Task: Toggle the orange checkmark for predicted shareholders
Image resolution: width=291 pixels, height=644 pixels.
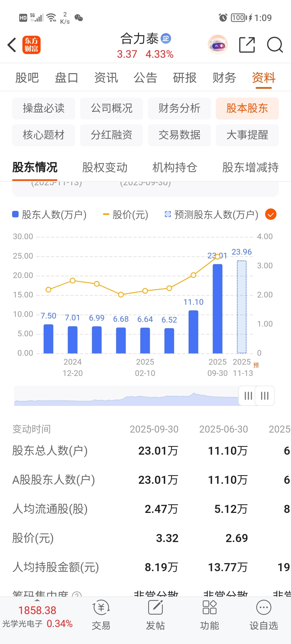Action: click(x=271, y=214)
